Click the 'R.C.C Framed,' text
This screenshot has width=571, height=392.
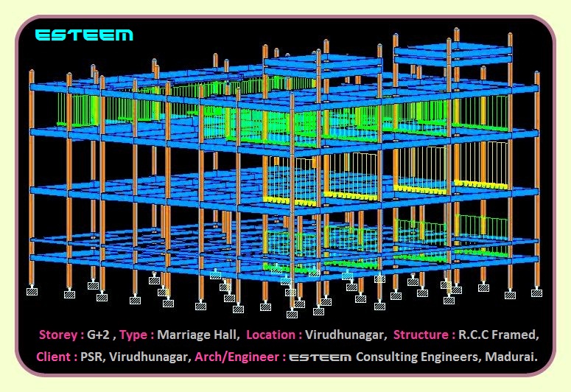coord(499,335)
